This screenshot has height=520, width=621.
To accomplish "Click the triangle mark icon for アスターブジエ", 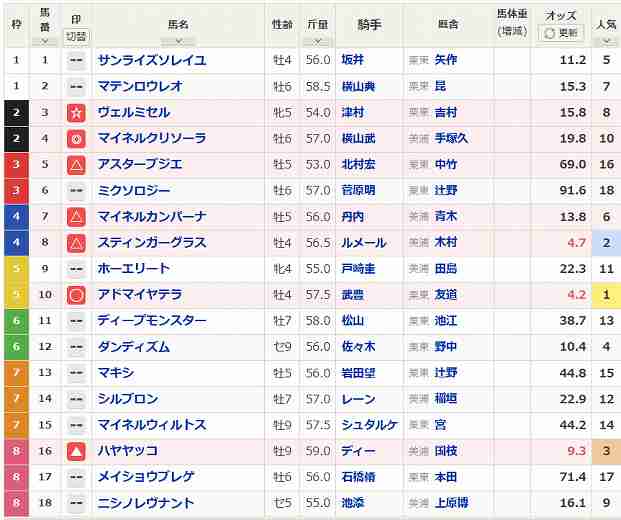I will tap(76, 165).
